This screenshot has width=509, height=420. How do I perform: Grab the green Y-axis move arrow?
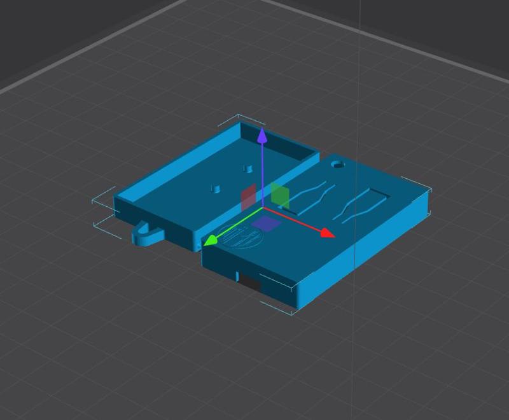(x=211, y=240)
